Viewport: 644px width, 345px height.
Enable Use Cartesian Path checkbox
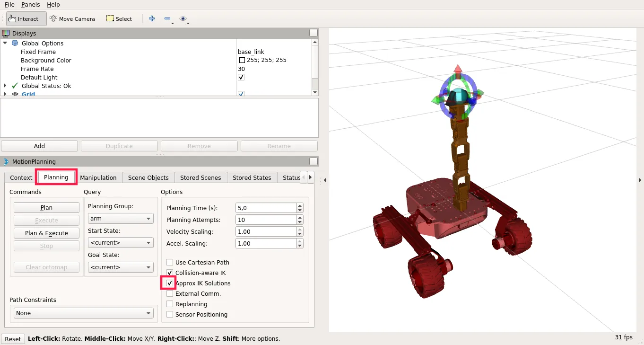click(170, 262)
